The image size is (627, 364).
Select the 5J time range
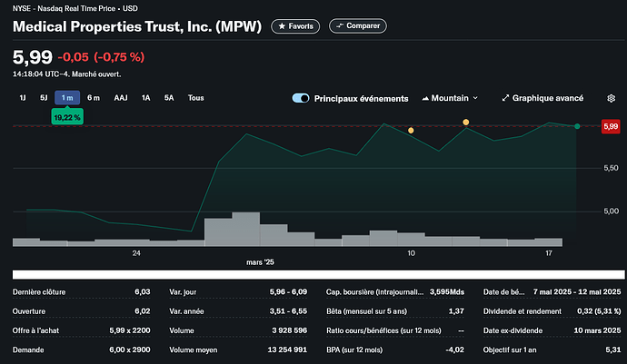(44, 98)
